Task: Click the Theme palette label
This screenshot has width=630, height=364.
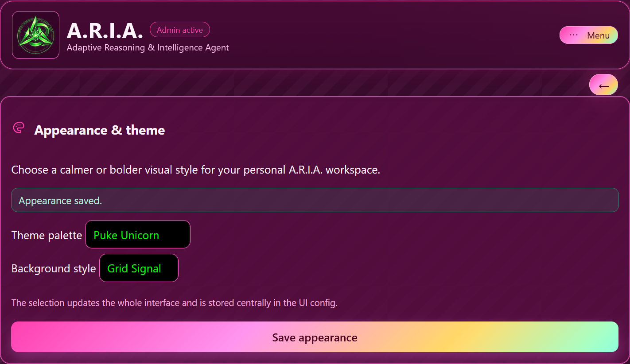Action: coord(47,235)
